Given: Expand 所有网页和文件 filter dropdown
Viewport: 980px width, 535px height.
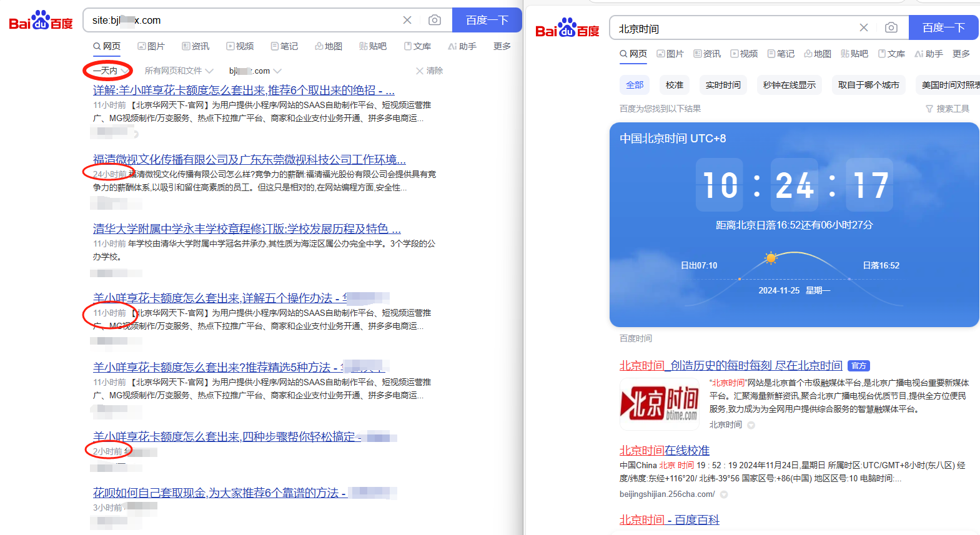Looking at the screenshot, I should coord(179,71).
